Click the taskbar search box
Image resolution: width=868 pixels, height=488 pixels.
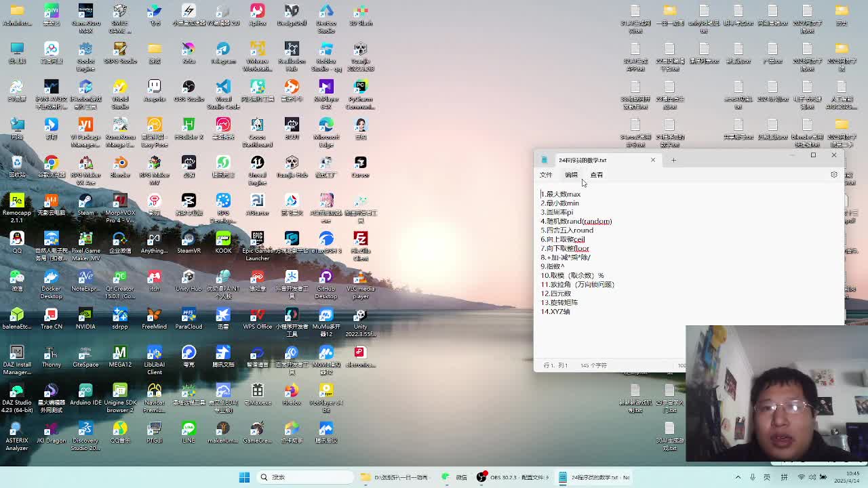coord(305,477)
